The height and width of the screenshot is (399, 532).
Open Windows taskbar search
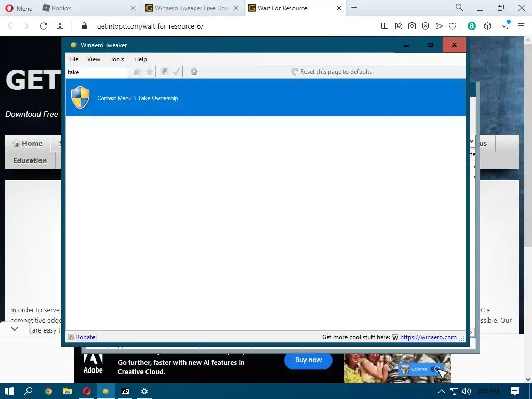tap(28, 391)
